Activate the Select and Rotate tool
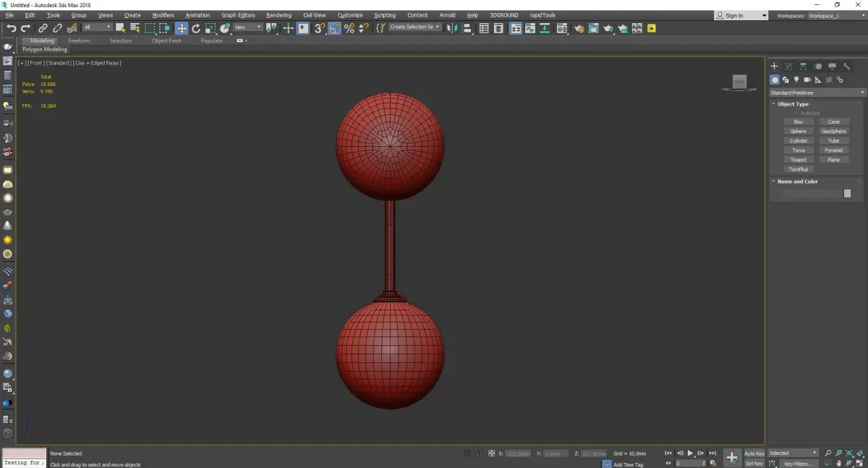The image size is (868, 468). coord(196,28)
